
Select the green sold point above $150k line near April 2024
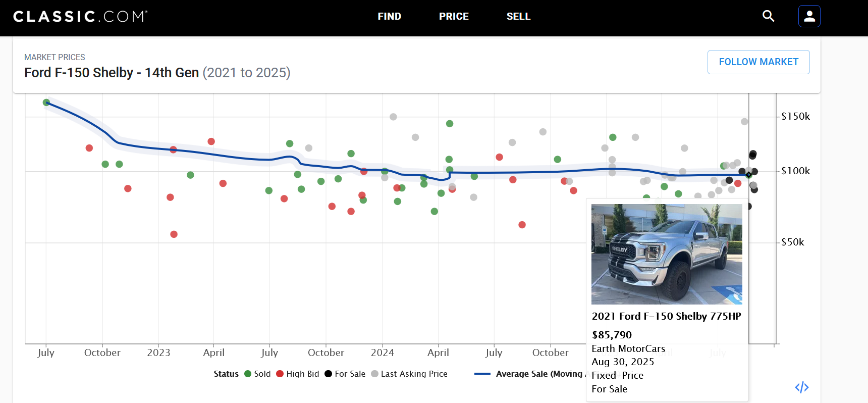point(450,124)
